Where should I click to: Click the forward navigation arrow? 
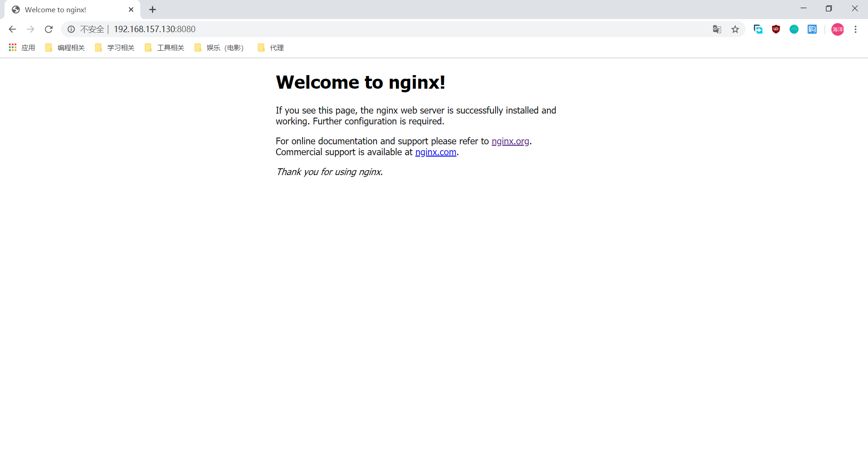(x=30, y=29)
